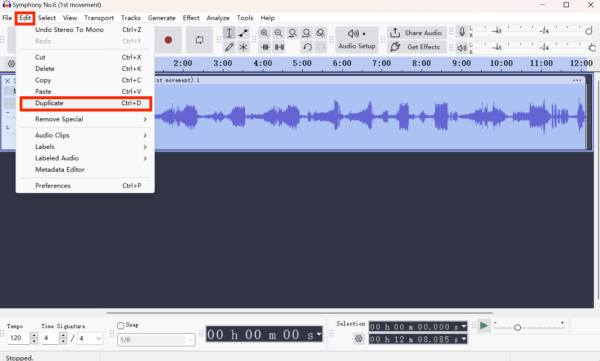Select Copy in the Edit menu

[85, 80]
